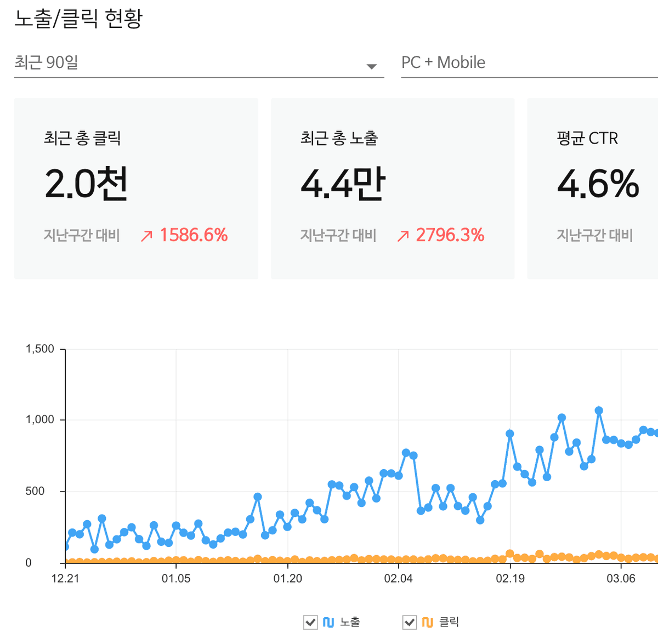The height and width of the screenshot is (644, 658).
Task: Click the 2796.3% comparison percentage
Action: [451, 235]
